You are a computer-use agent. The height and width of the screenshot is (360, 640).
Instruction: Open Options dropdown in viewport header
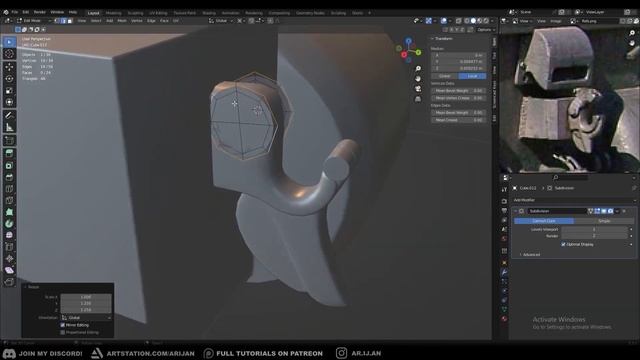(486, 30)
